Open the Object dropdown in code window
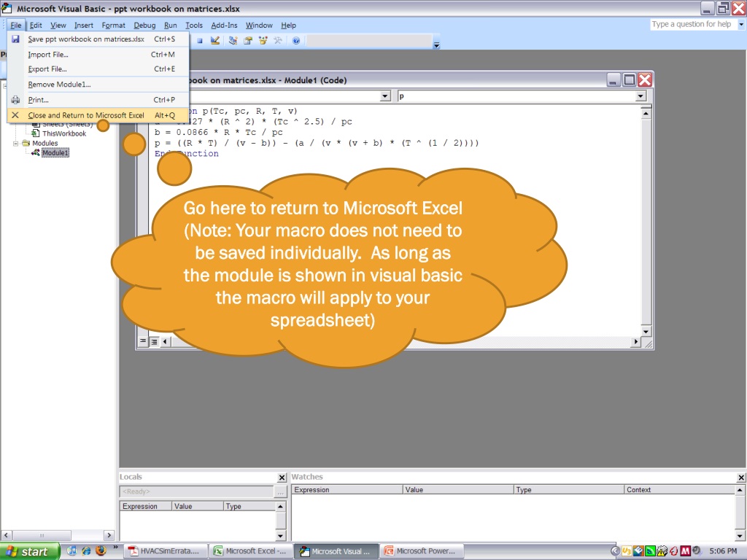 point(385,96)
